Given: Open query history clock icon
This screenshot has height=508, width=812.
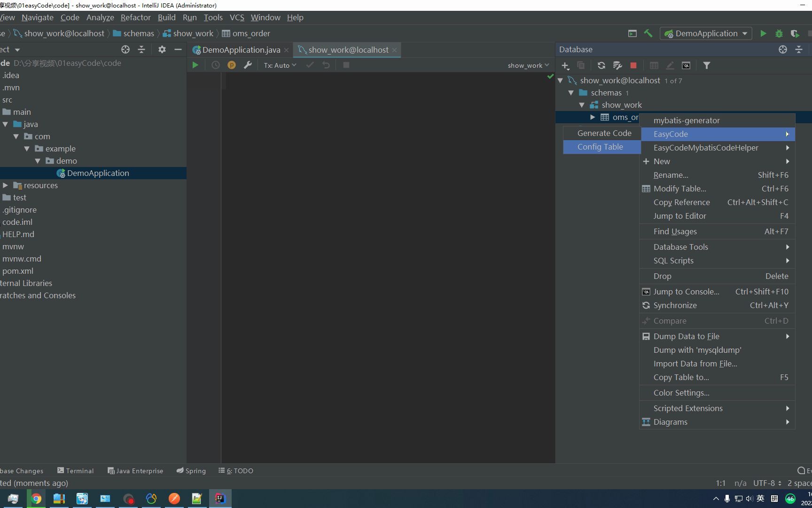Looking at the screenshot, I should point(216,65).
